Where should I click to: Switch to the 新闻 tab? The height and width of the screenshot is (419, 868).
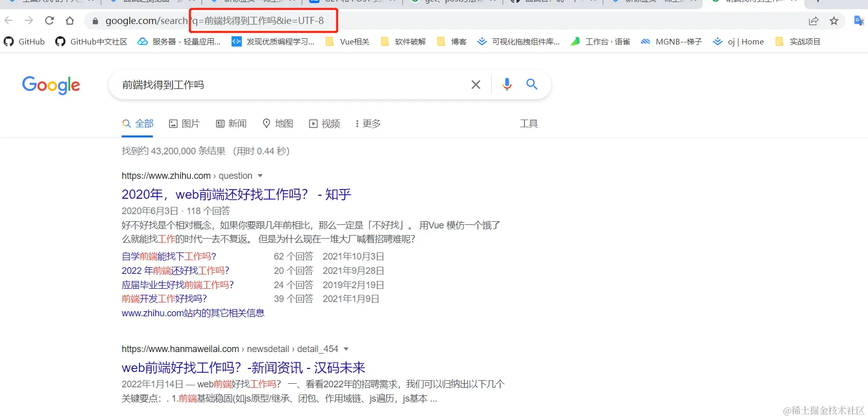click(x=231, y=124)
